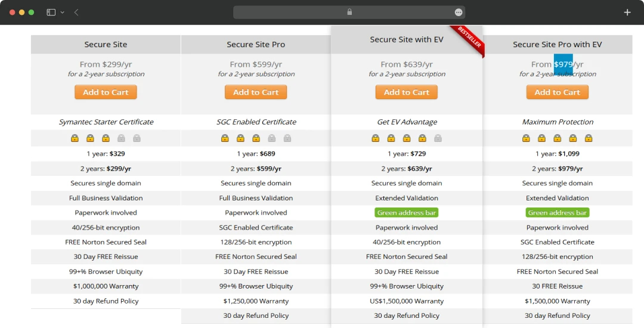This screenshot has width=644, height=328.
Task: Click 'US$1,500,000 Warranty' text
Action: click(407, 301)
